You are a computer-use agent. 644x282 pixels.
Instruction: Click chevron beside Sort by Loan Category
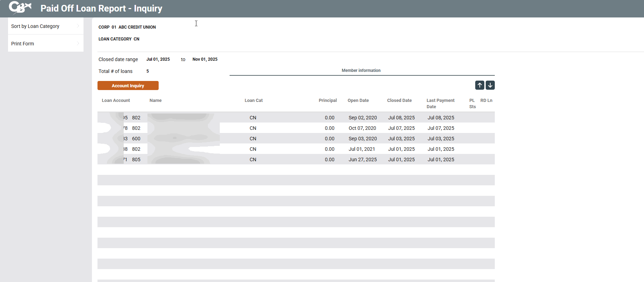(78, 26)
